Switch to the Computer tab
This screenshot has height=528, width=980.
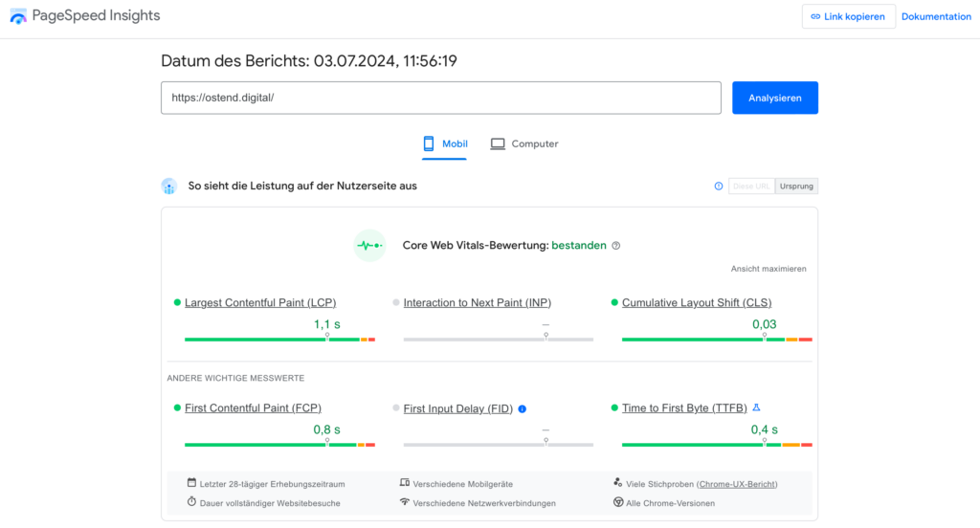click(x=524, y=144)
